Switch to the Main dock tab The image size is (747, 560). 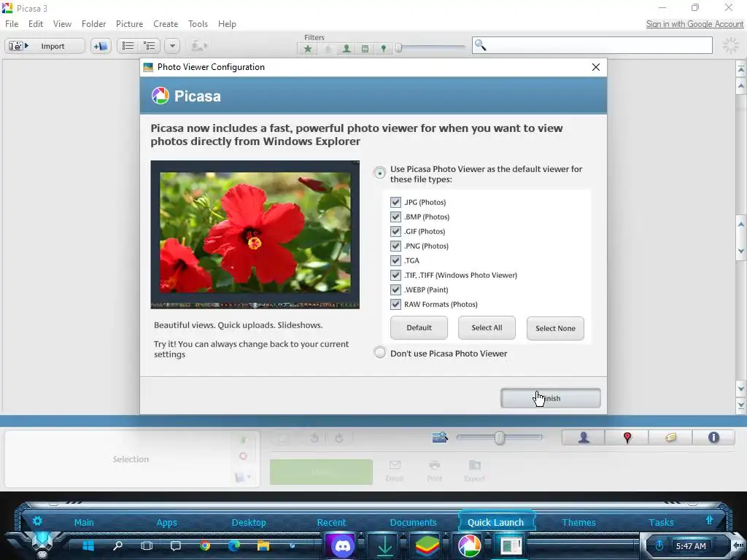[x=84, y=522]
